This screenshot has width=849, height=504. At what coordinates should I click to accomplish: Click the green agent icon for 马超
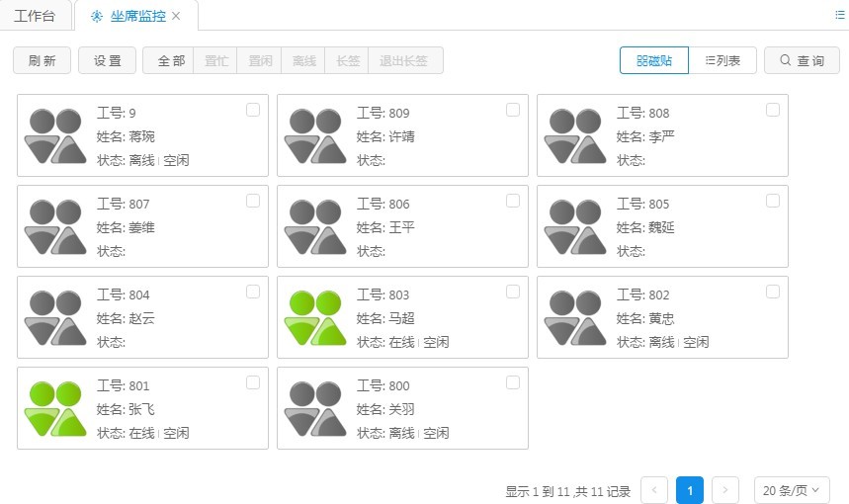coord(314,317)
